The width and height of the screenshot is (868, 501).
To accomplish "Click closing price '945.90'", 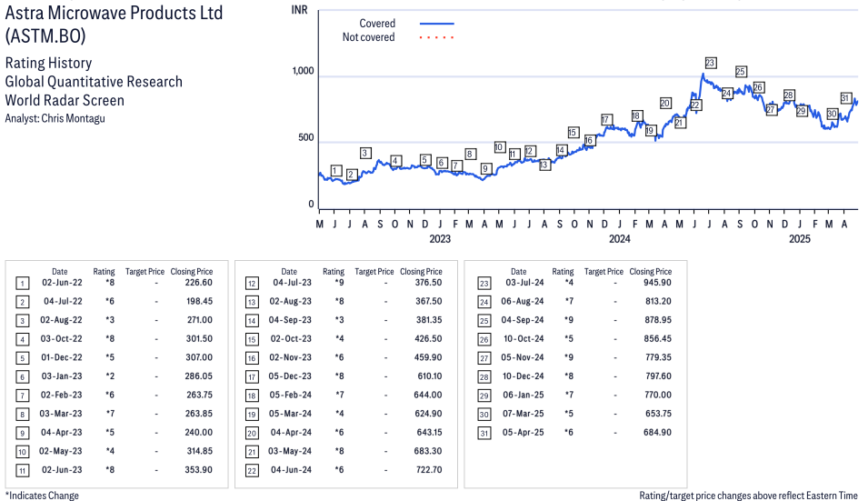I will point(658,283).
